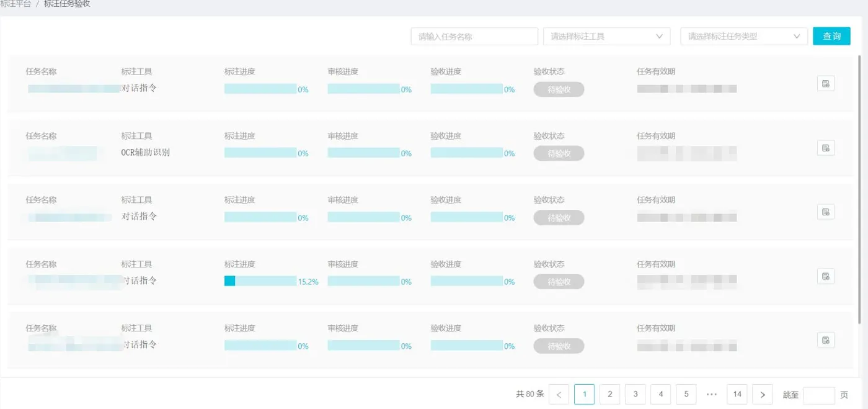
Task: Click the first task row's acceptance icon
Action: click(x=825, y=84)
